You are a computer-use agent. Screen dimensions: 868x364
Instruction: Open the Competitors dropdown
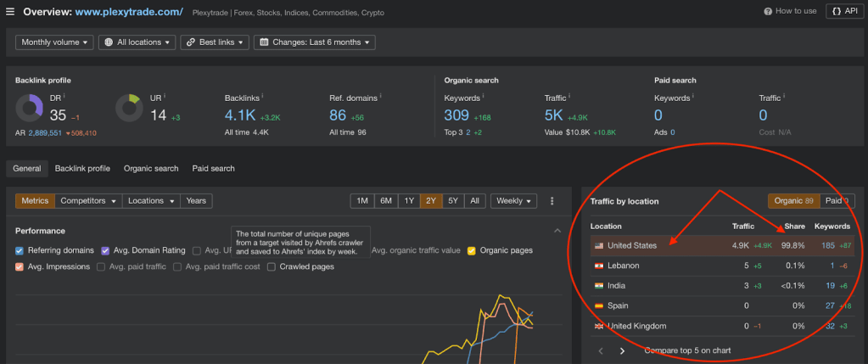coord(88,201)
